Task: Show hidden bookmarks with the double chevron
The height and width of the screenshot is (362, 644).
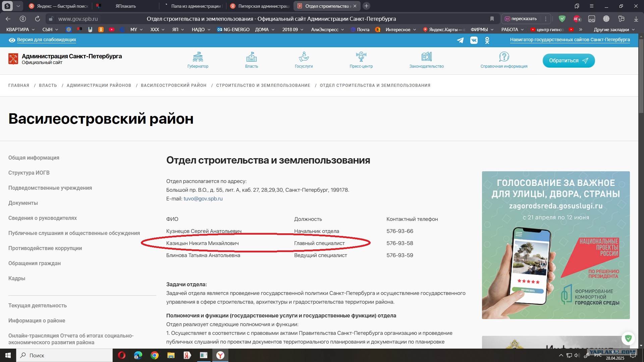Action: click(x=581, y=29)
